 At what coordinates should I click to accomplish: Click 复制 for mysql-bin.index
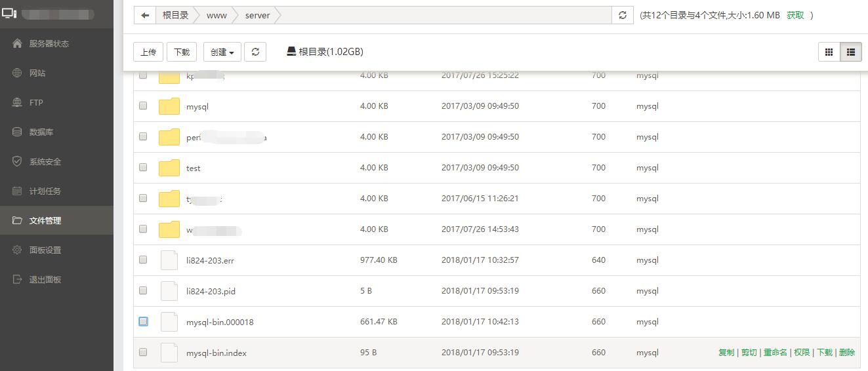coord(726,353)
